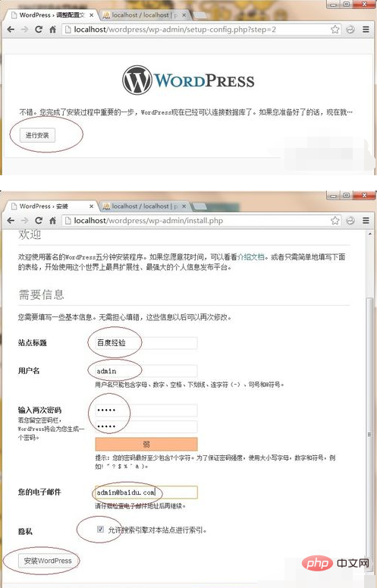Click the 隐私 label

[x=25, y=531]
